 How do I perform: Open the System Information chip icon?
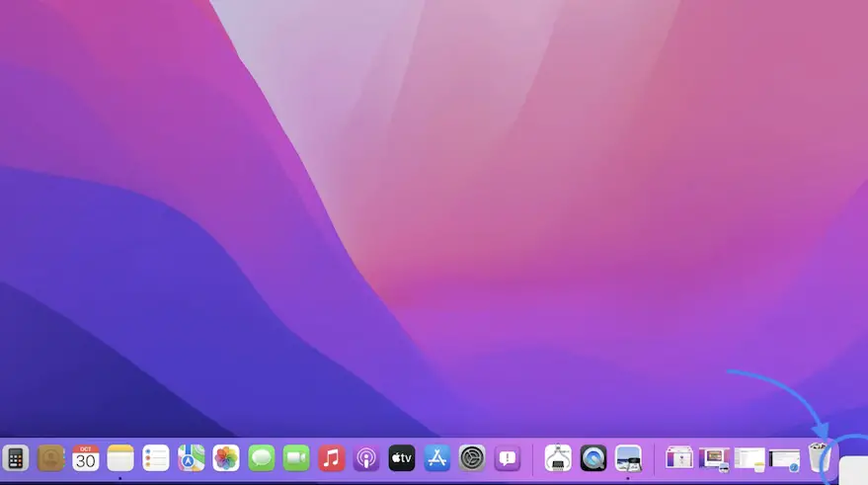coord(558,458)
